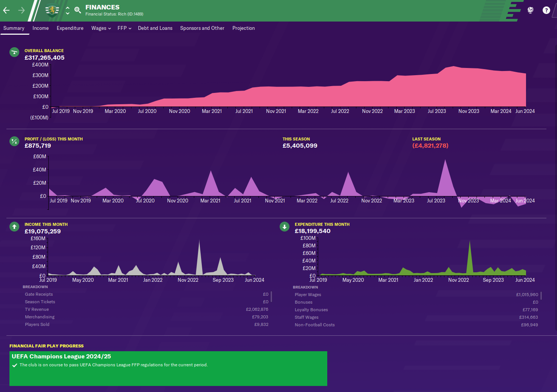Screen dimensions: 557x392
Task: Expand the Wages dropdown tab
Action: click(101, 28)
